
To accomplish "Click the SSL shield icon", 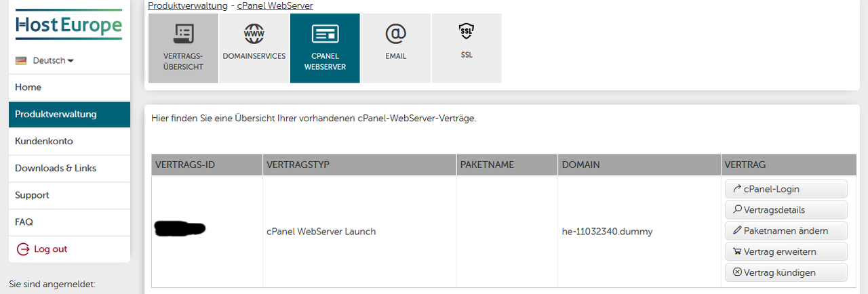I will click(x=467, y=30).
